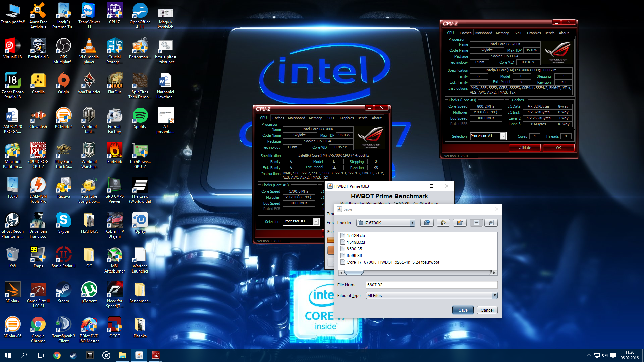Open taskbar search magnifier
The width and height of the screenshot is (644, 362).
pos(24,355)
